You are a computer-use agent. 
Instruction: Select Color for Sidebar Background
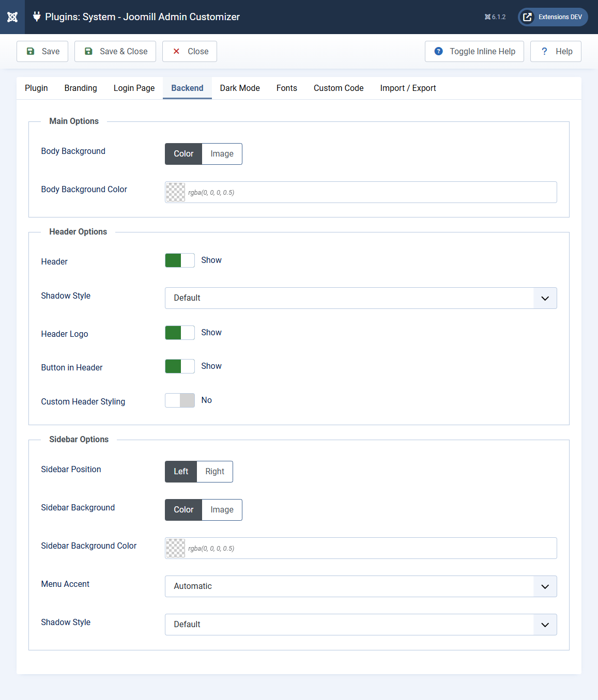[x=183, y=510]
